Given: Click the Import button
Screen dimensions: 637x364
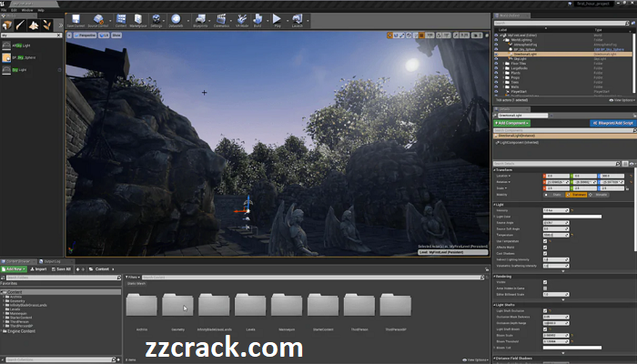Looking at the screenshot, I should coord(38,269).
